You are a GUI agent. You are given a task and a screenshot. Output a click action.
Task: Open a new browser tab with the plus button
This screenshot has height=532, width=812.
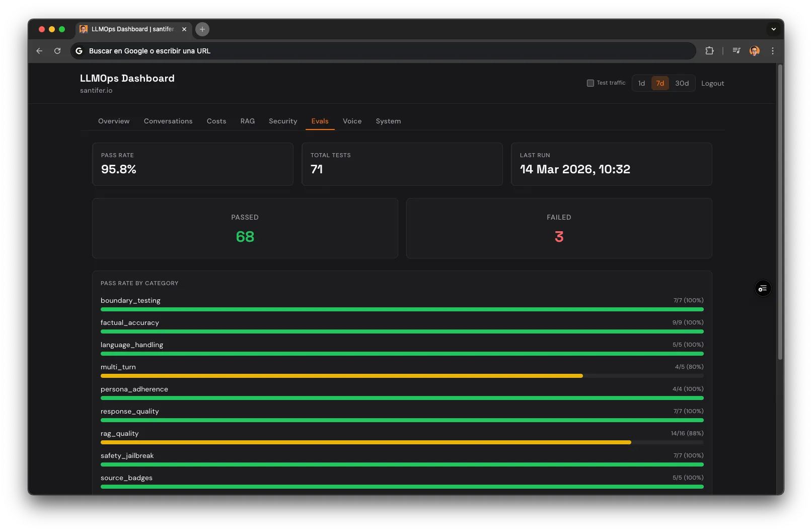202,29
